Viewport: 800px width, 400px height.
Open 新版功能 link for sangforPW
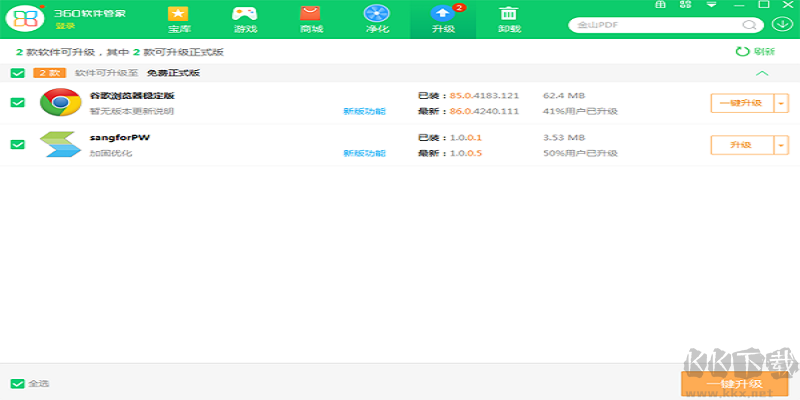pos(365,153)
